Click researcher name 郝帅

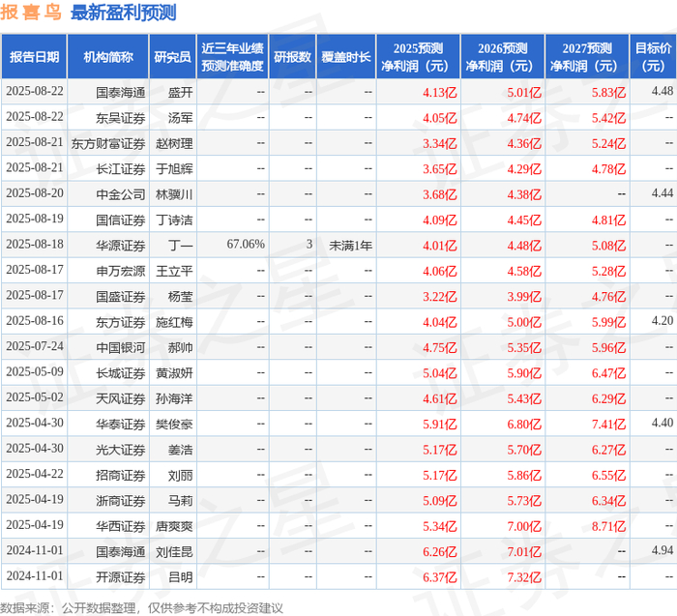pos(181,347)
